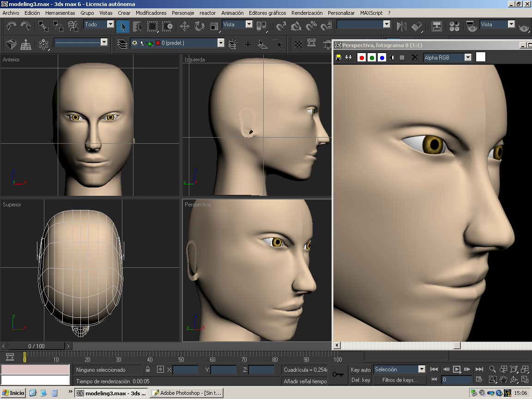Open Adobe Photoshop from the taskbar

(187, 393)
